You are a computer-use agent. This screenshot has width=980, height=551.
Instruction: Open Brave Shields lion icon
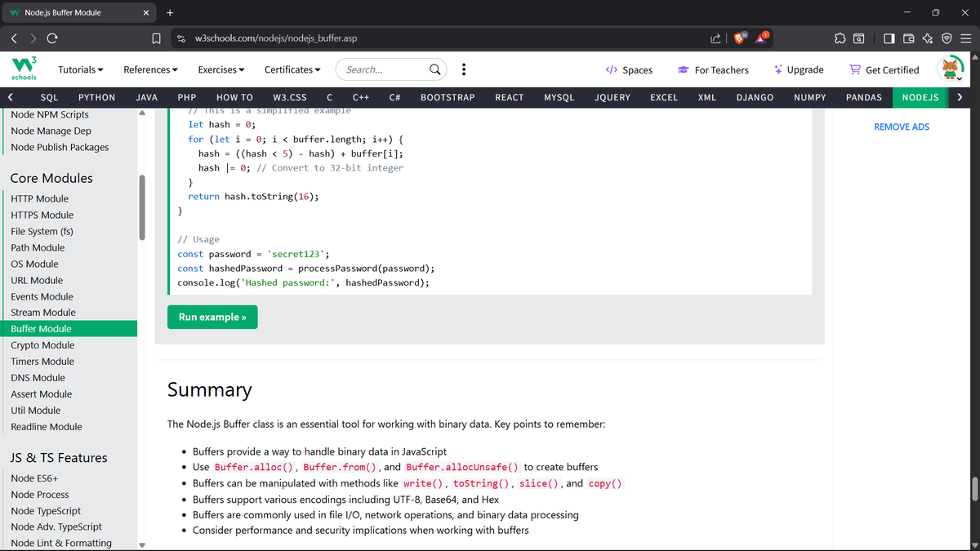(741, 38)
